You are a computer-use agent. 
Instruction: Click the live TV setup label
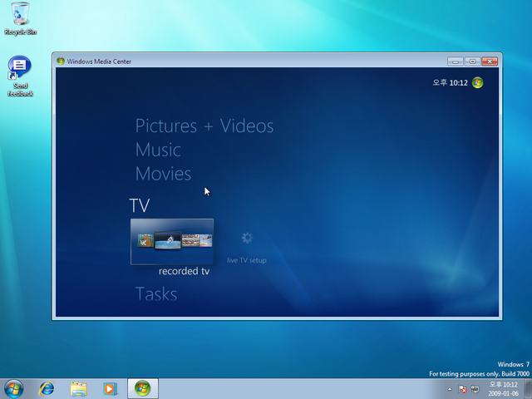tap(247, 260)
